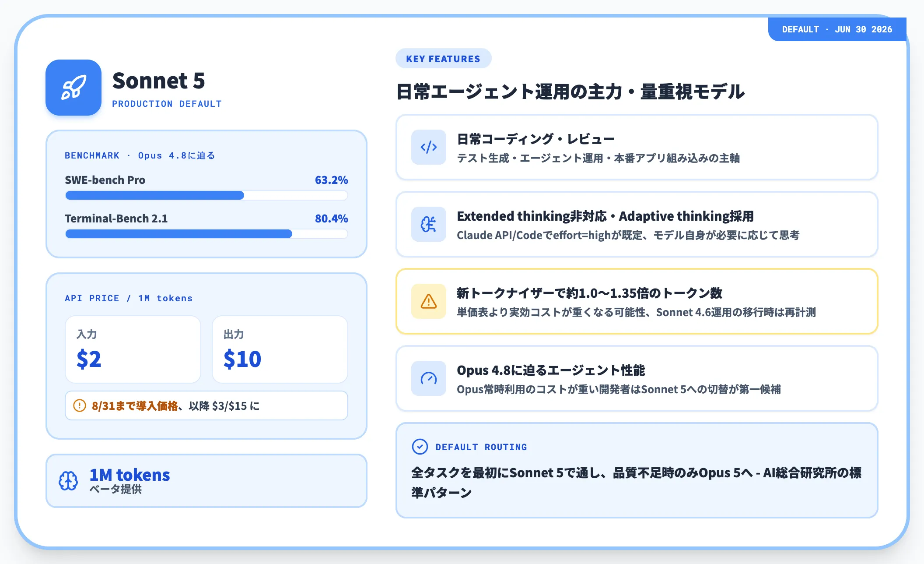Click the PRODUCTION DEFAULT subtitle
This screenshot has height=564, width=924.
[167, 104]
